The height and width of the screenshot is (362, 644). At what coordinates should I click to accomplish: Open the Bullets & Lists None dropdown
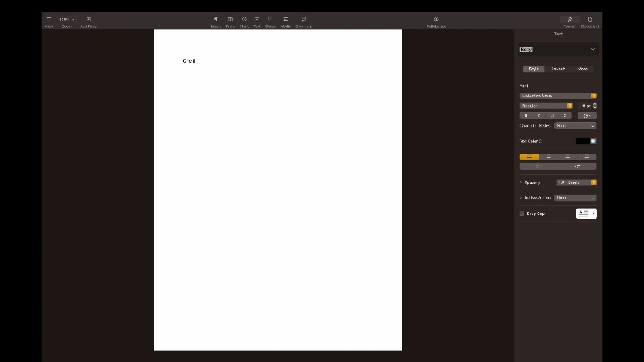pos(575,198)
